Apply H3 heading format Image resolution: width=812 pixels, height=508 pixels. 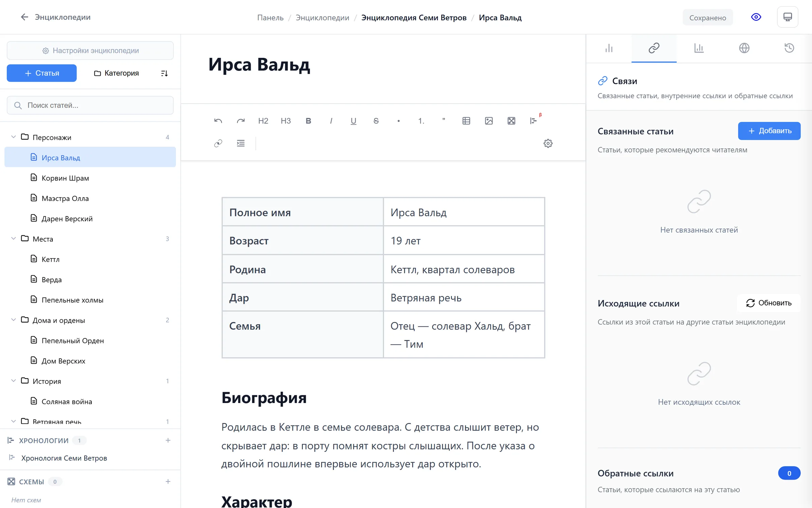[x=286, y=121]
